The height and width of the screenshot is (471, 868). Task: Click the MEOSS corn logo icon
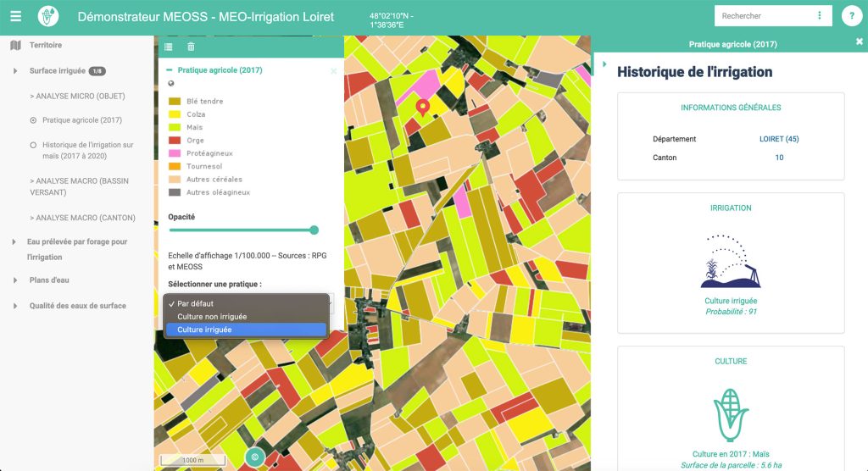click(48, 16)
